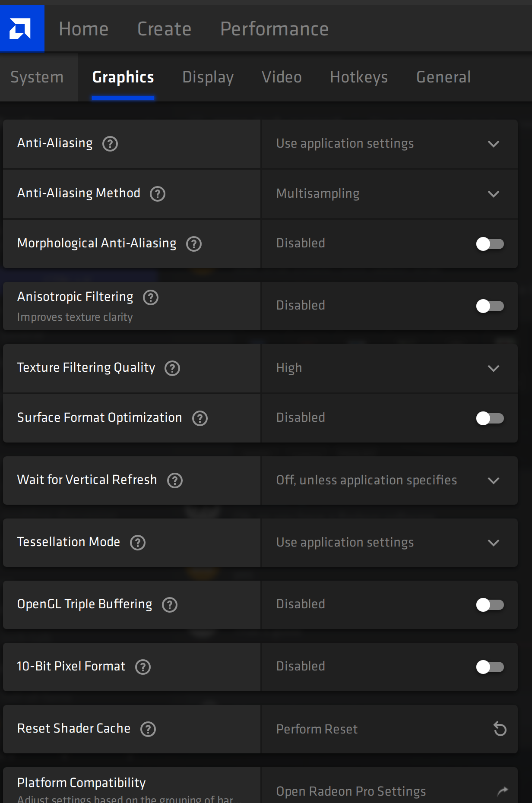Open the Performance menu
This screenshot has width=532, height=803.
point(274,29)
